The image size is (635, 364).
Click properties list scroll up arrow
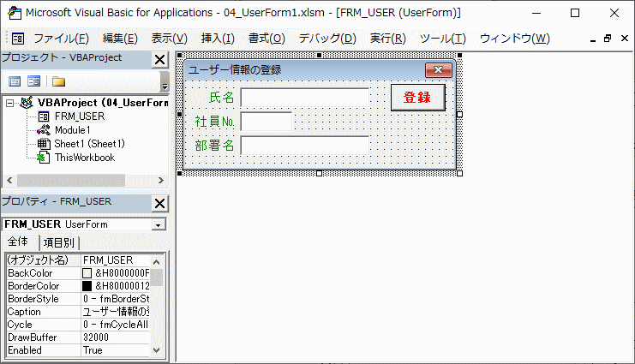157,262
